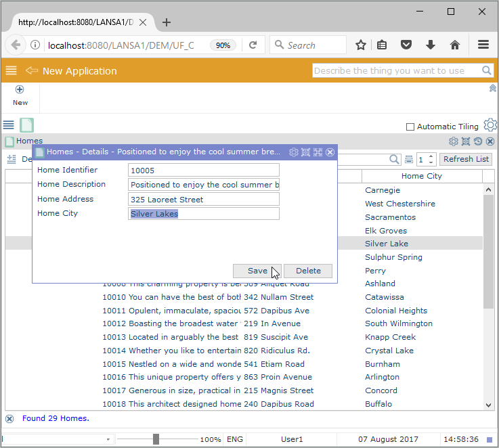Screen dimensions: 499x448
Task: Save the home details
Action: tap(257, 271)
